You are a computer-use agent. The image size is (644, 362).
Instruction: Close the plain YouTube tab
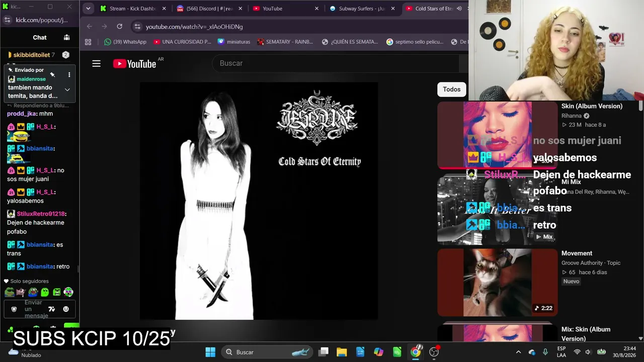click(317, 9)
